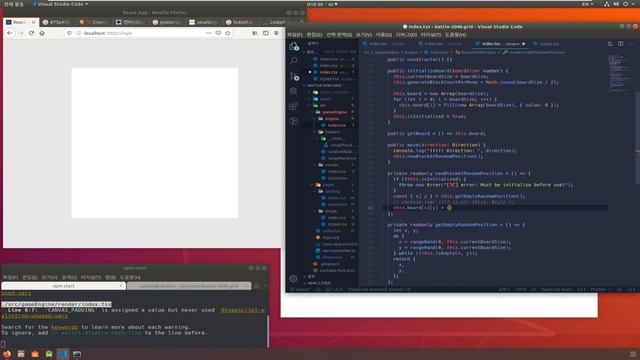The width and height of the screenshot is (640, 360).
Task: Open the editor more actions ellipsis in VS Code
Action: coord(631,44)
